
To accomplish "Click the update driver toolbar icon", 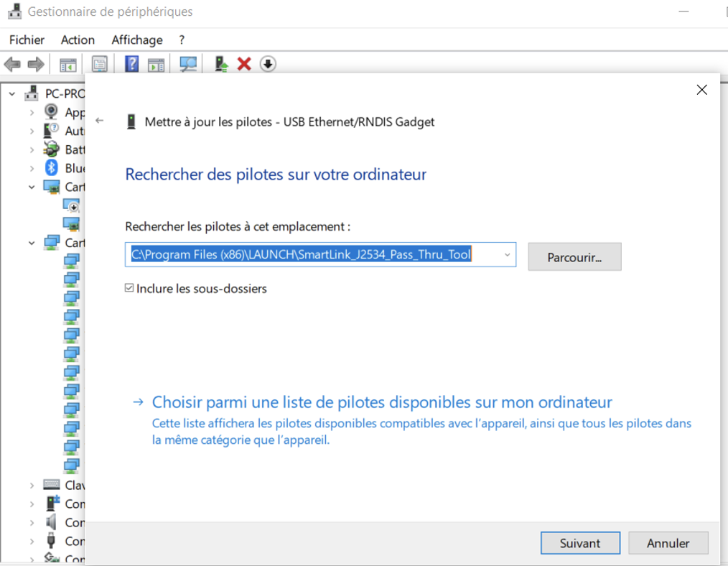I will point(222,64).
